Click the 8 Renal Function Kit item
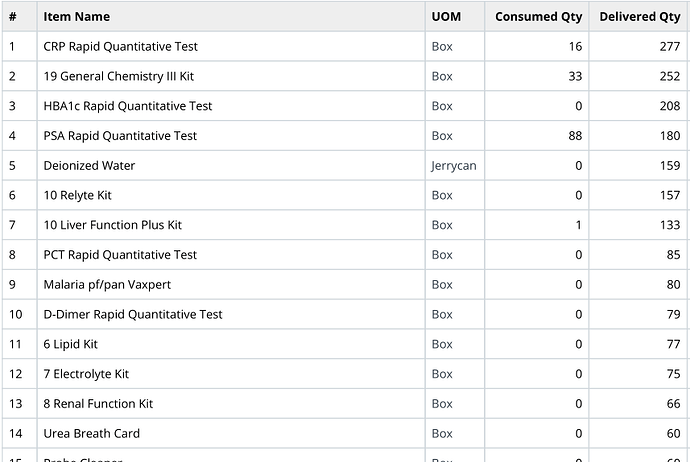The image size is (690, 462). [x=98, y=403]
